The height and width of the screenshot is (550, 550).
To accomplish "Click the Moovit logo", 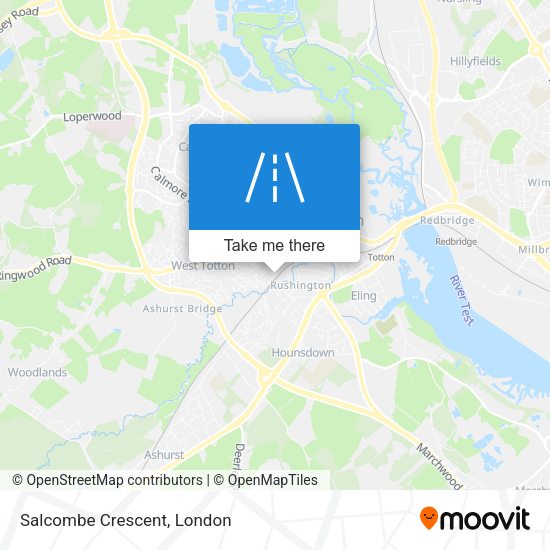I will [x=475, y=518].
